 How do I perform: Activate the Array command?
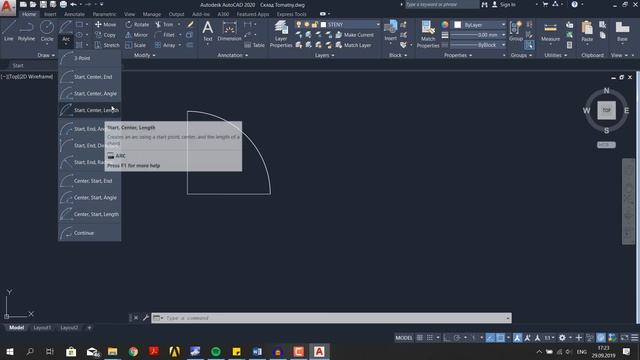[165, 45]
